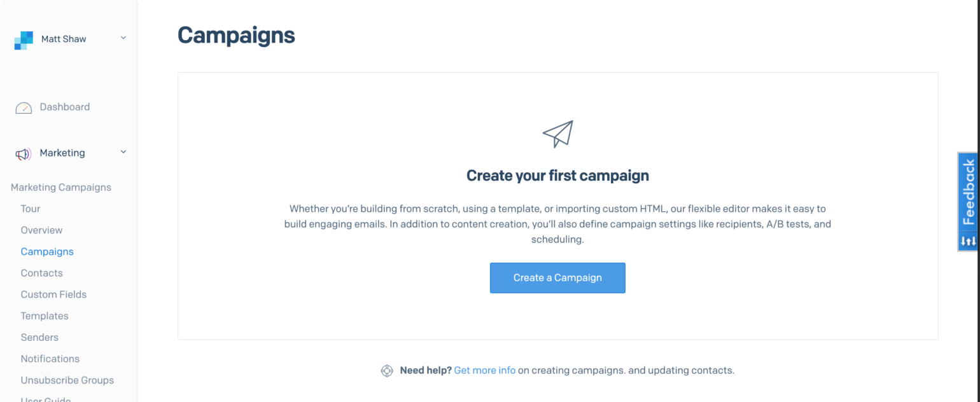
Task: Follow the Get more info link
Action: (x=484, y=370)
